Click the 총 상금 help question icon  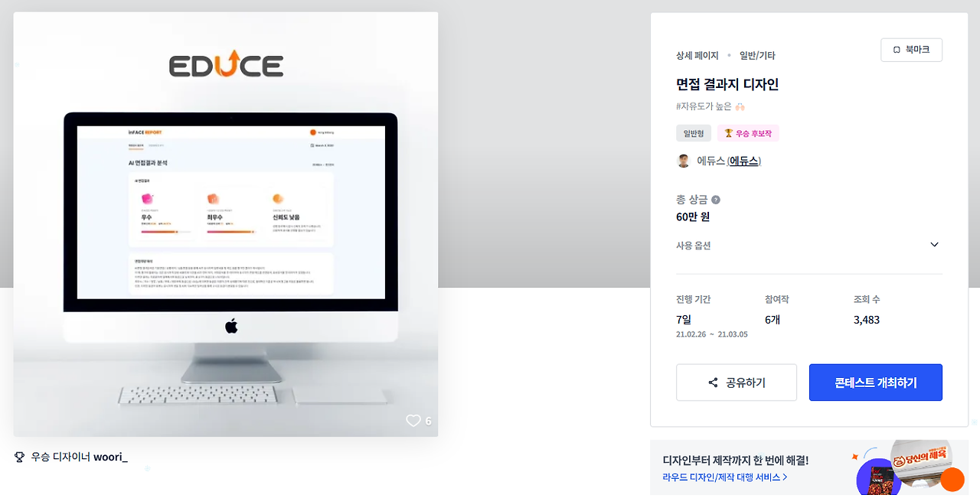pyautogui.click(x=716, y=200)
